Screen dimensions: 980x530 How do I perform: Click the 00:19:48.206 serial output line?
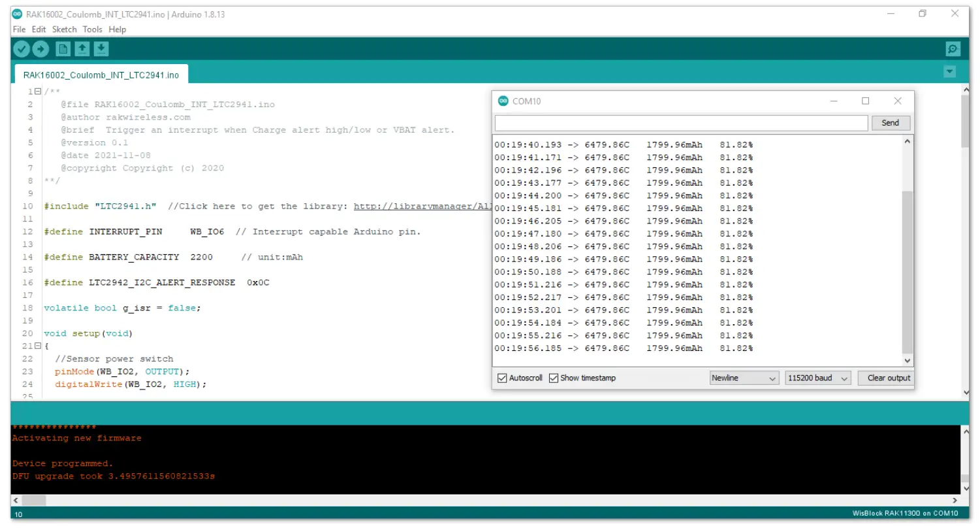pyautogui.click(x=624, y=246)
